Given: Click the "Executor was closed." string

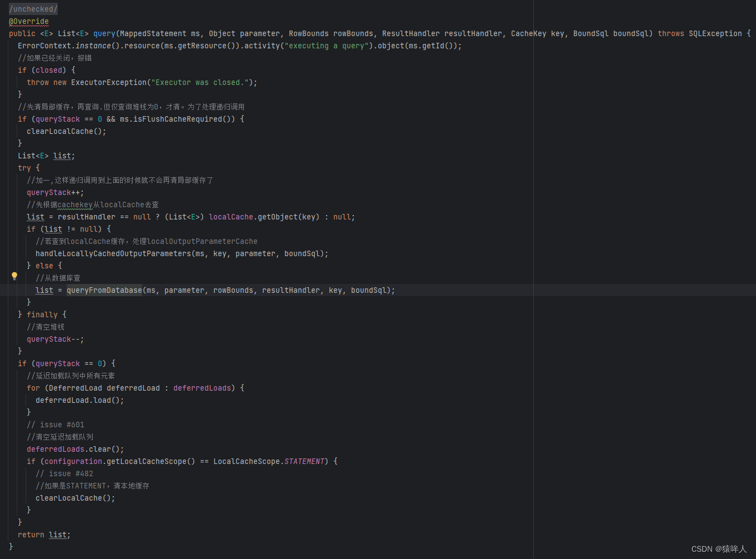Looking at the screenshot, I should 200,82.
